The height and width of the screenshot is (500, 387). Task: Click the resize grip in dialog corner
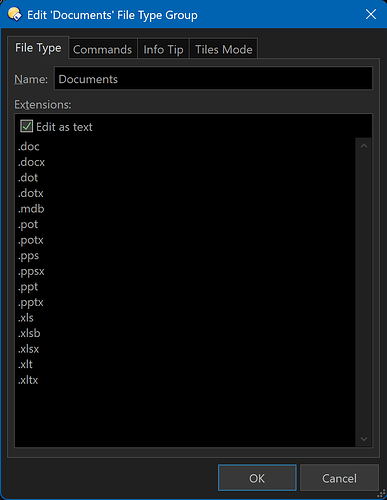tap(381, 494)
